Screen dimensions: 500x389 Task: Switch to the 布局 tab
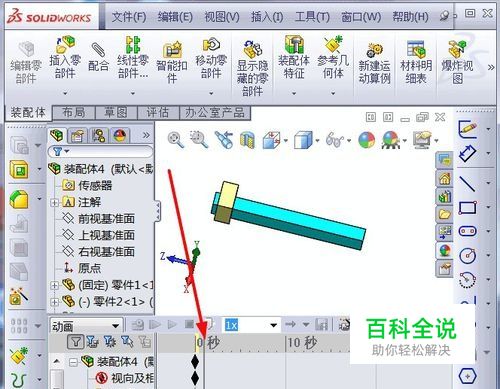point(74,113)
